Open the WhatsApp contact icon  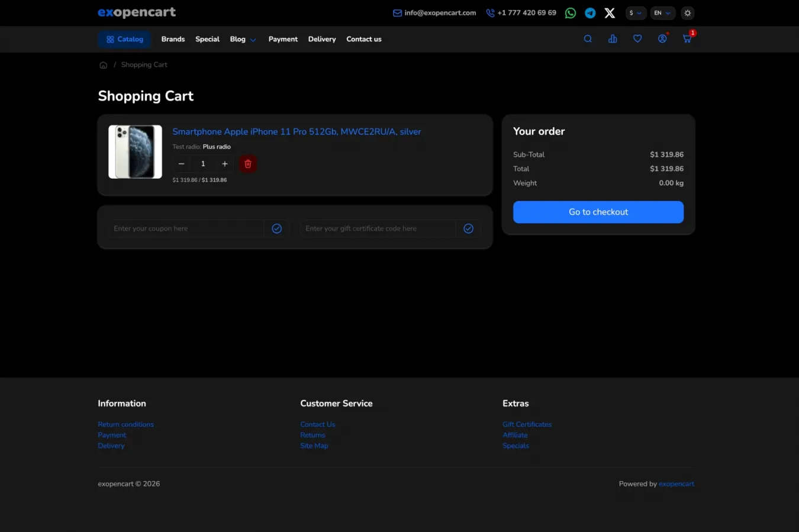[571, 13]
